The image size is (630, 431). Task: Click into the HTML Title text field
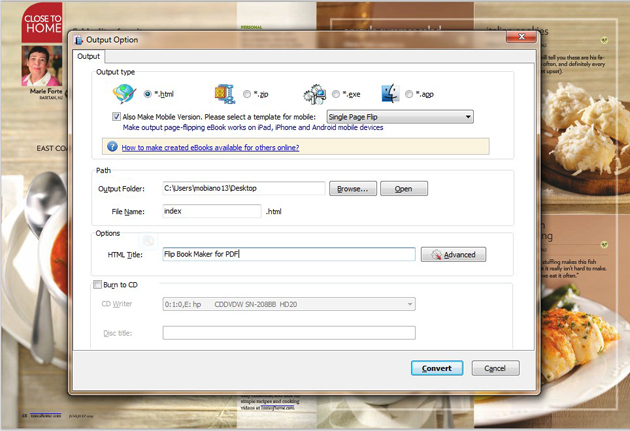[289, 254]
